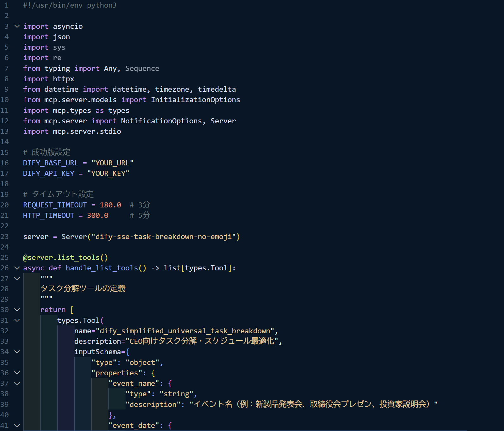The width and height of the screenshot is (504, 431).
Task: Click the 'timedelta' identifier
Action: click(x=217, y=89)
